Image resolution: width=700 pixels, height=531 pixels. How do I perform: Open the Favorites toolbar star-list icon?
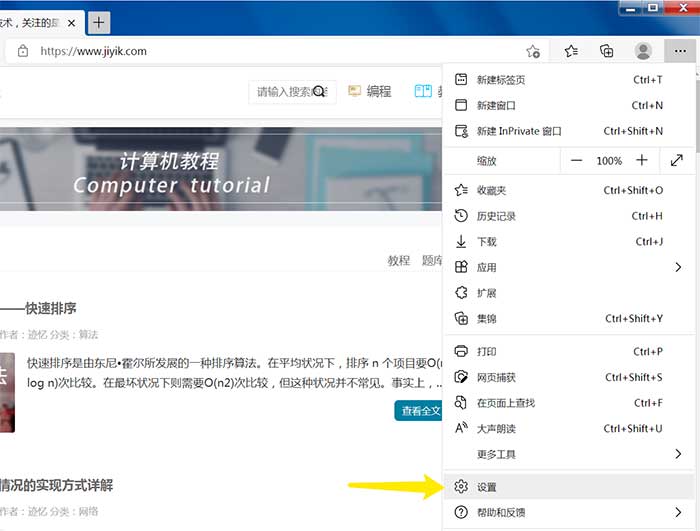coord(571,51)
